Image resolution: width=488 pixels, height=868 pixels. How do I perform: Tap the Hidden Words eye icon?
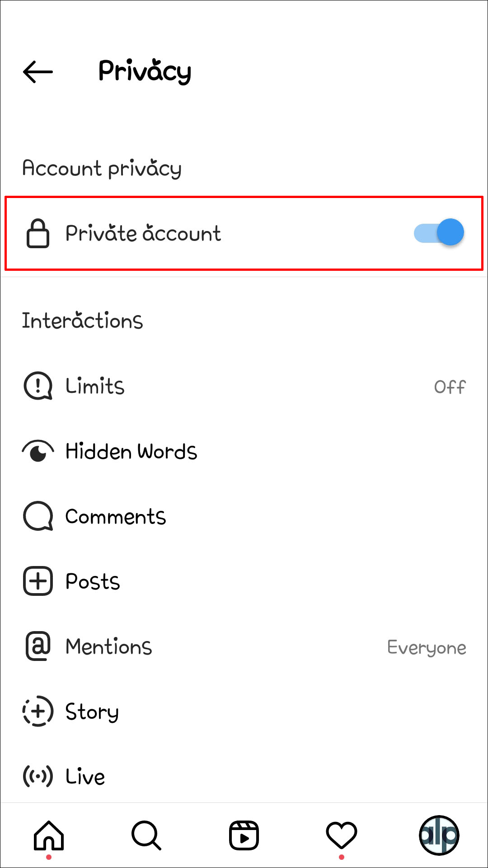[38, 451]
